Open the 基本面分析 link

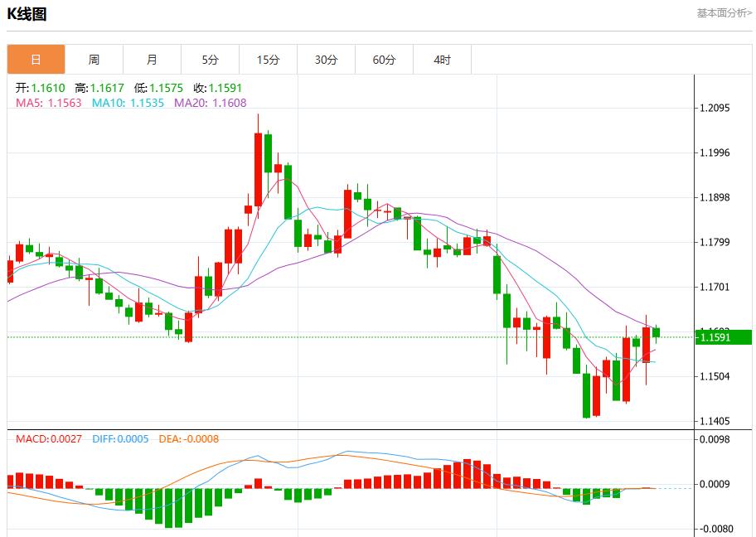(x=724, y=13)
